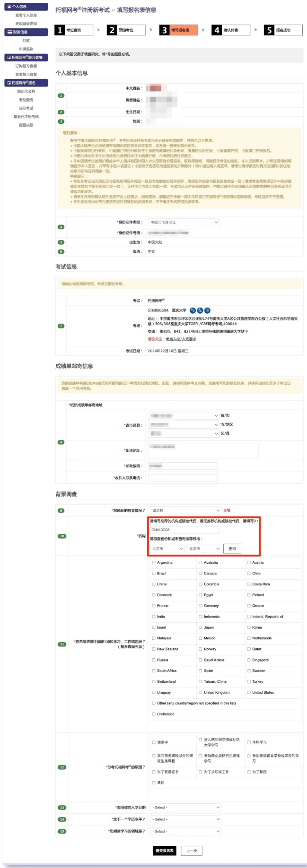Open the 托福网考复习套餐 sidebar header

tap(26, 58)
